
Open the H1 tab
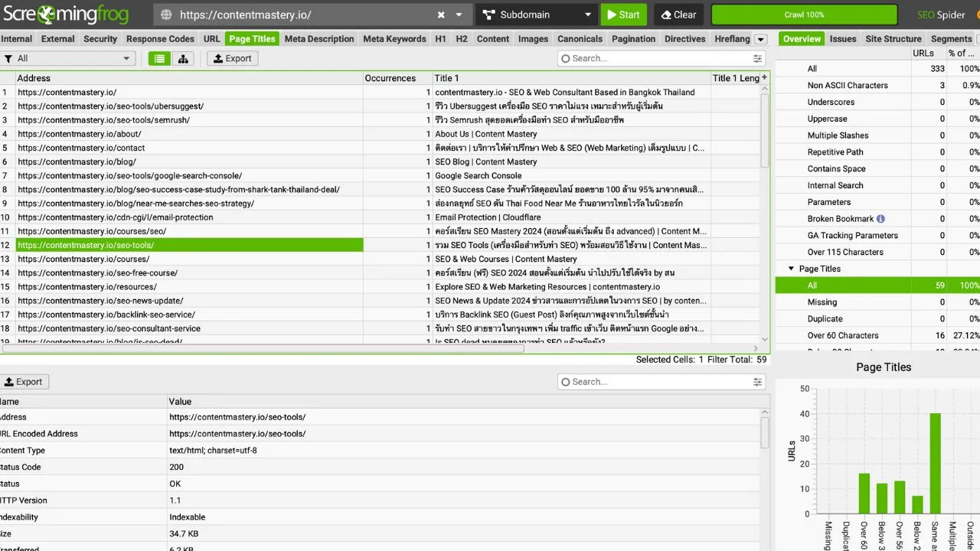tap(440, 39)
